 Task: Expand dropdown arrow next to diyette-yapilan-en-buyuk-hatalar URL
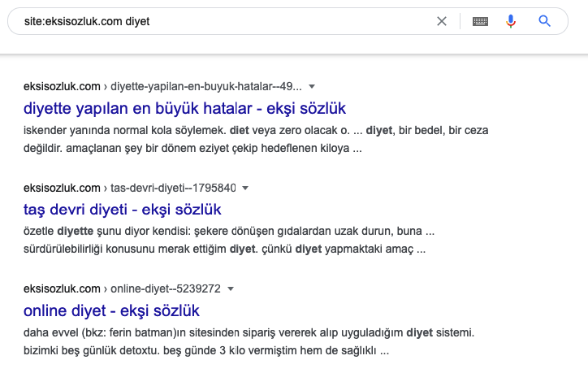[x=312, y=87]
